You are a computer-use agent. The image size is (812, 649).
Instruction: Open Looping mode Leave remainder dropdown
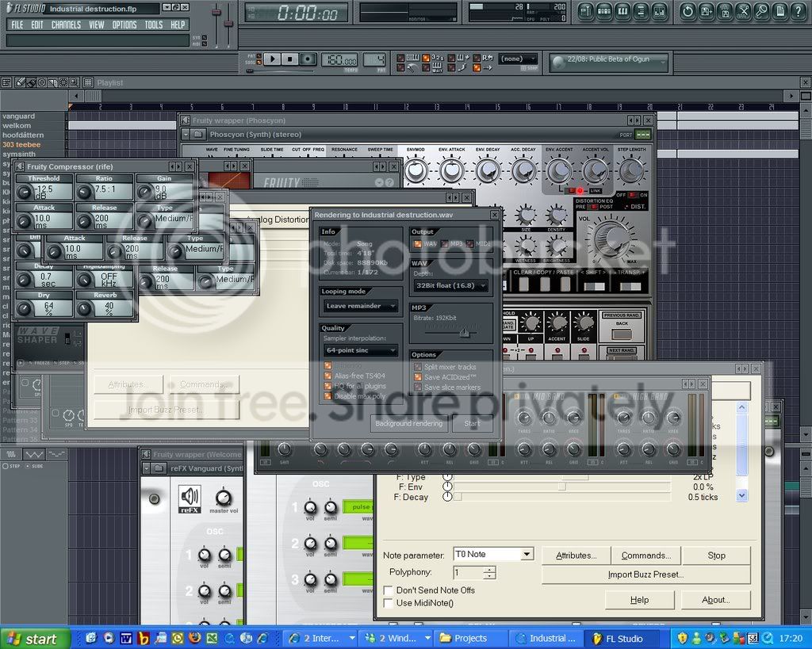[x=361, y=306]
